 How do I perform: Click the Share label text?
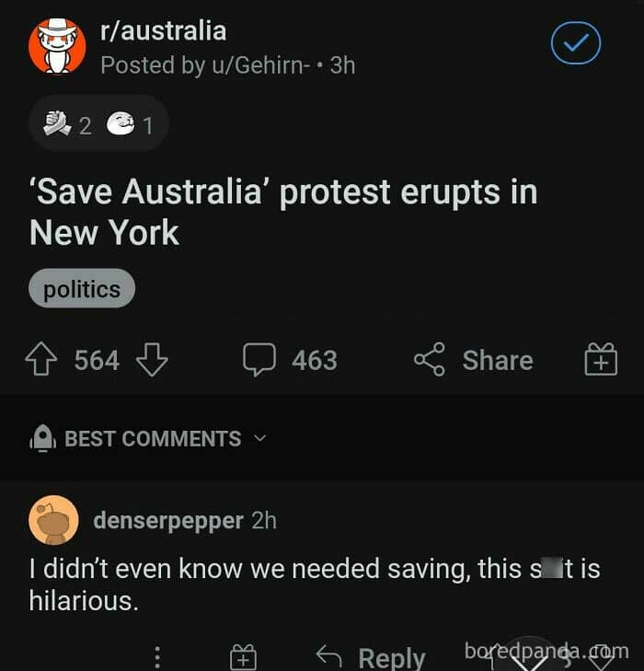tap(497, 360)
